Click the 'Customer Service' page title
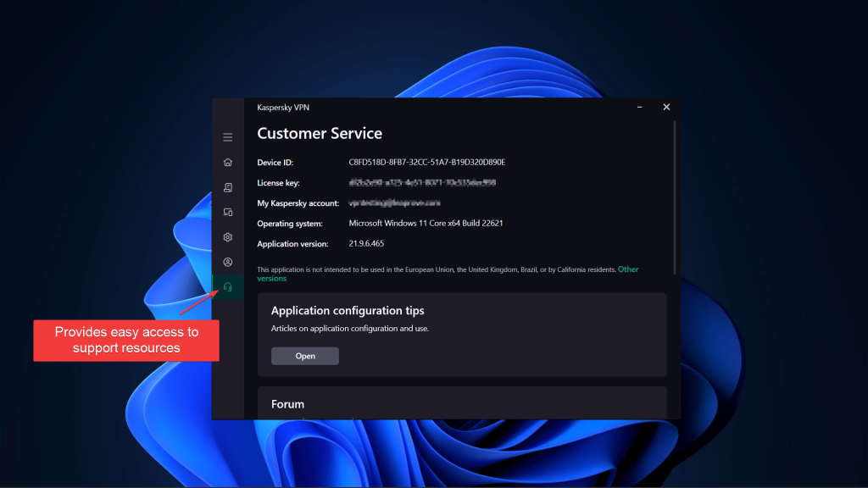Viewport: 868px width, 488px height. 320,133
